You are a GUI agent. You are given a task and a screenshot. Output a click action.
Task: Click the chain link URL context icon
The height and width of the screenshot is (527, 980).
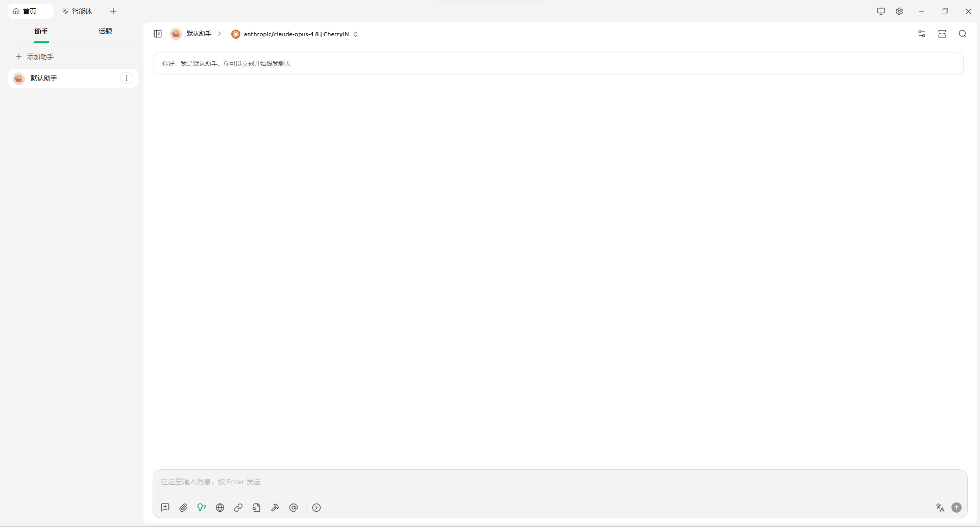[x=238, y=508]
